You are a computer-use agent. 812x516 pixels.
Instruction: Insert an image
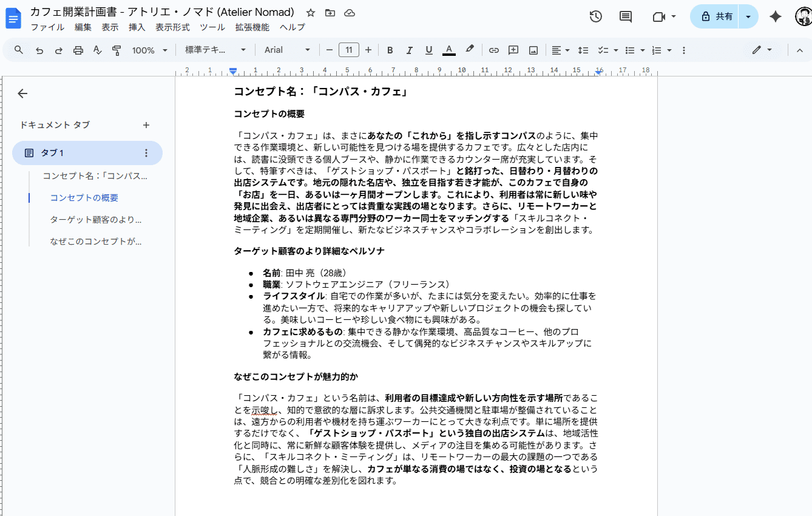point(533,50)
